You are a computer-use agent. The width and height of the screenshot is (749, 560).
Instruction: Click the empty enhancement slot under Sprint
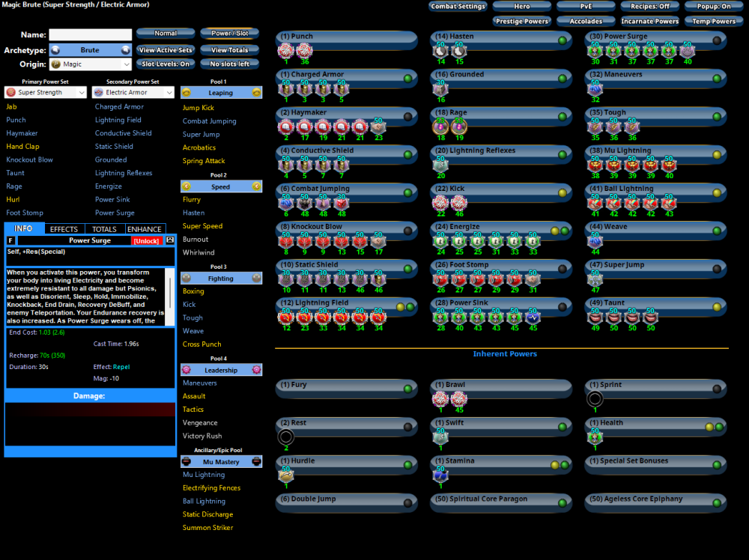click(x=595, y=399)
